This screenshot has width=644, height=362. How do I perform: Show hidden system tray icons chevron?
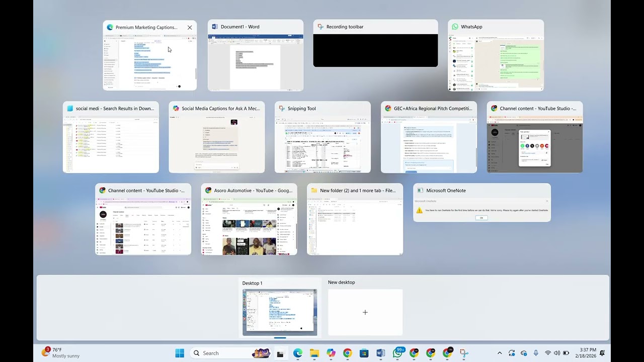click(x=500, y=353)
